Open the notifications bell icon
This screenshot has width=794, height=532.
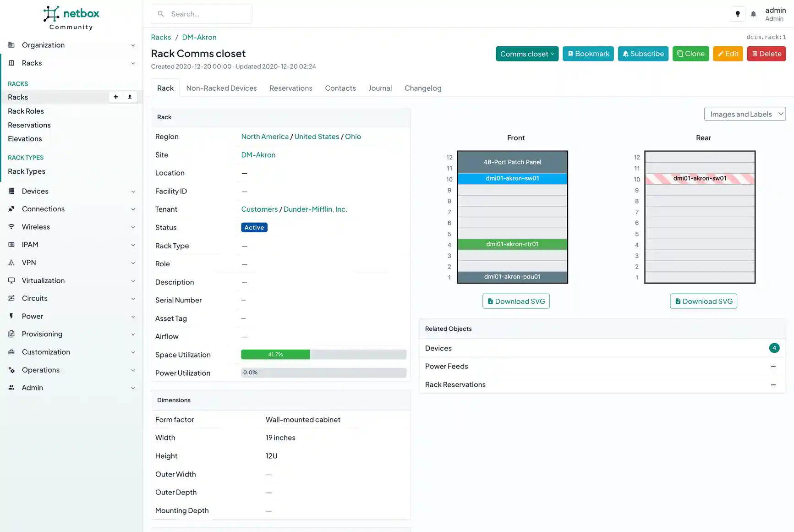pos(753,14)
